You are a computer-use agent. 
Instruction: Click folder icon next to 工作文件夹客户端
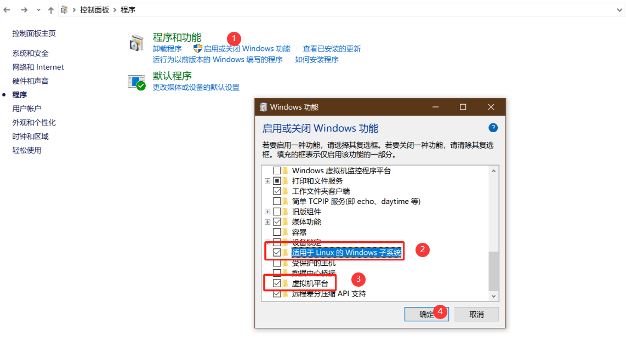[x=286, y=191]
